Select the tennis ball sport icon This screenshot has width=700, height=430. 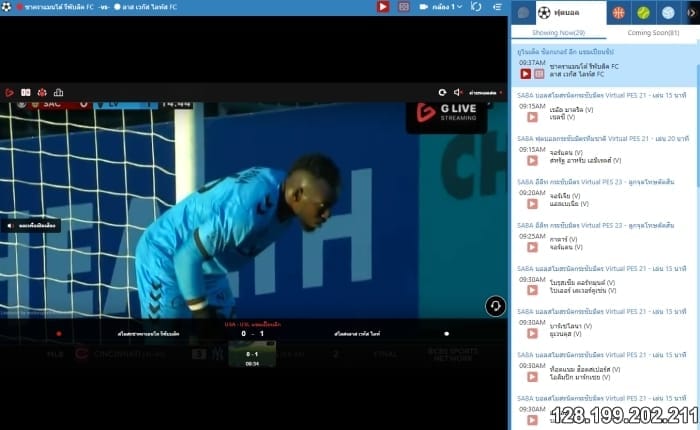643,13
